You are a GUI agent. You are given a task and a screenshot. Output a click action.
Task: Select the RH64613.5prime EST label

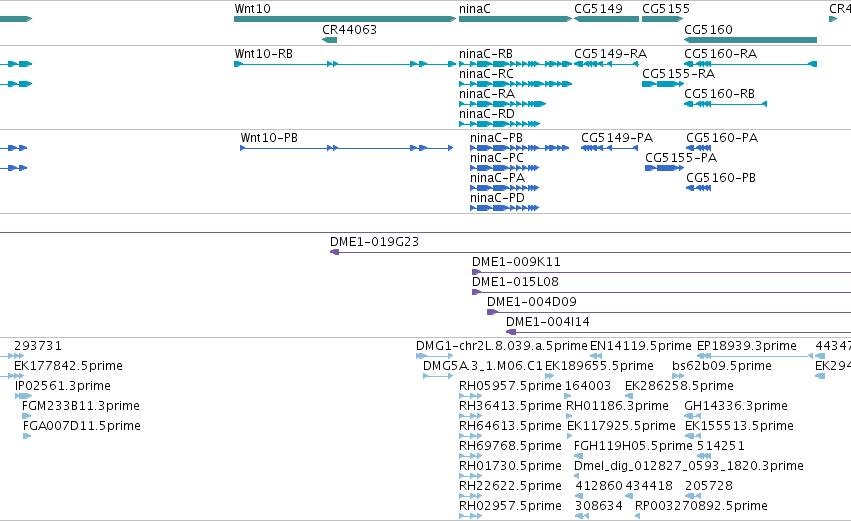click(510, 427)
